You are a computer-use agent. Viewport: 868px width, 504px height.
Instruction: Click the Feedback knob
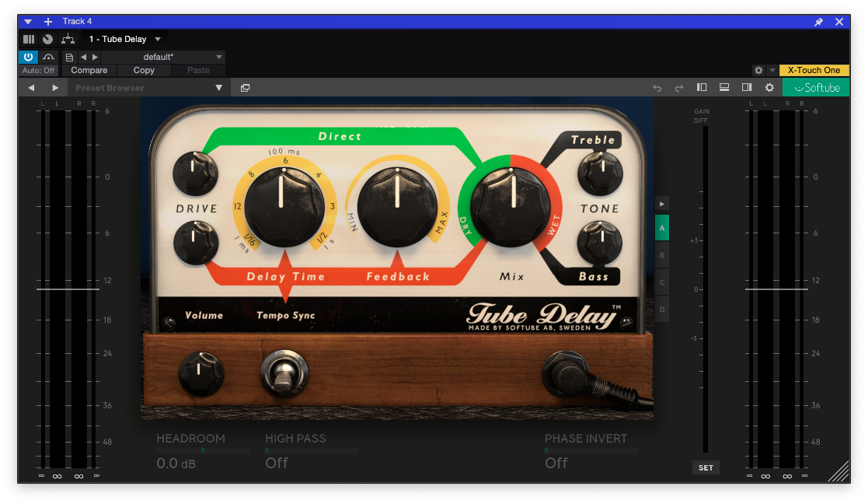point(397,207)
